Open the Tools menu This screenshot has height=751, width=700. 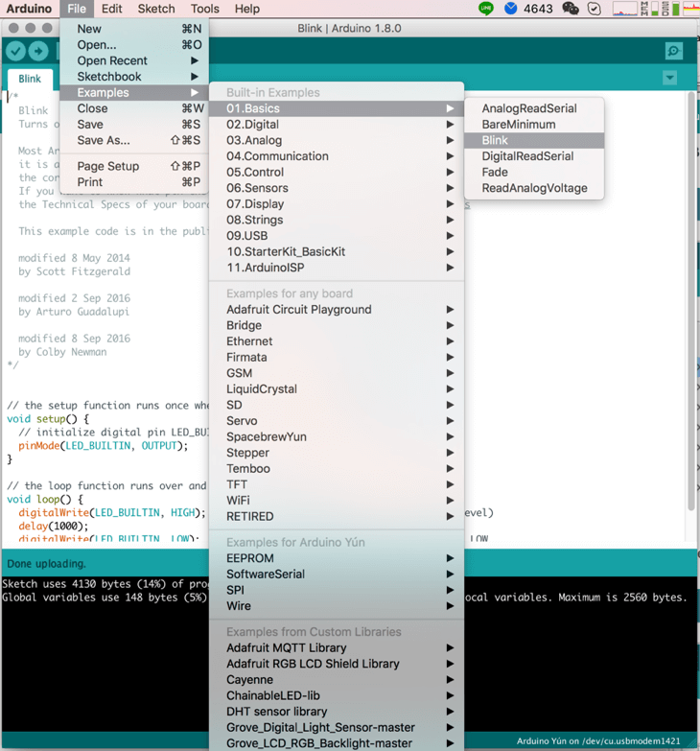click(x=204, y=9)
